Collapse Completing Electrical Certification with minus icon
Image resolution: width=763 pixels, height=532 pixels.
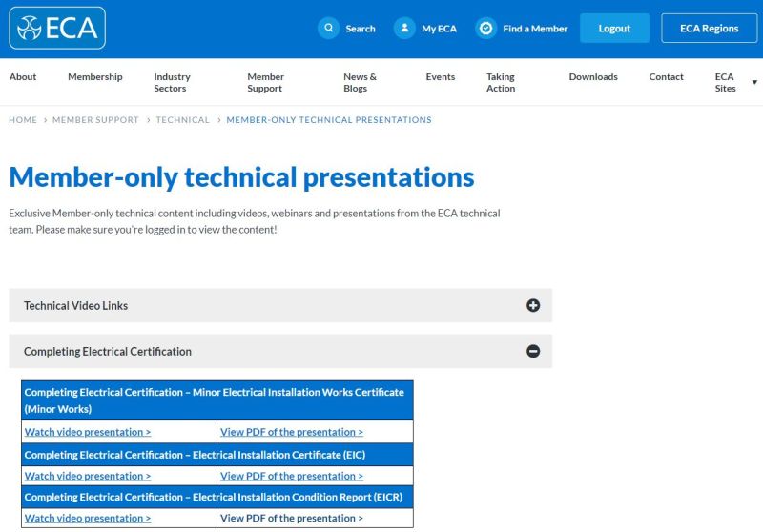(533, 351)
